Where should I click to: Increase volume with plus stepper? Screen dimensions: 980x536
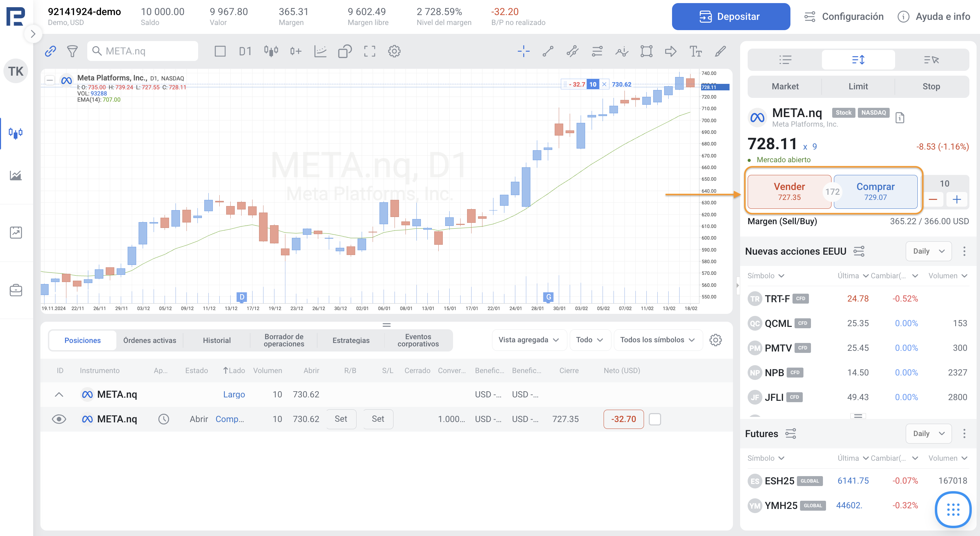956,199
